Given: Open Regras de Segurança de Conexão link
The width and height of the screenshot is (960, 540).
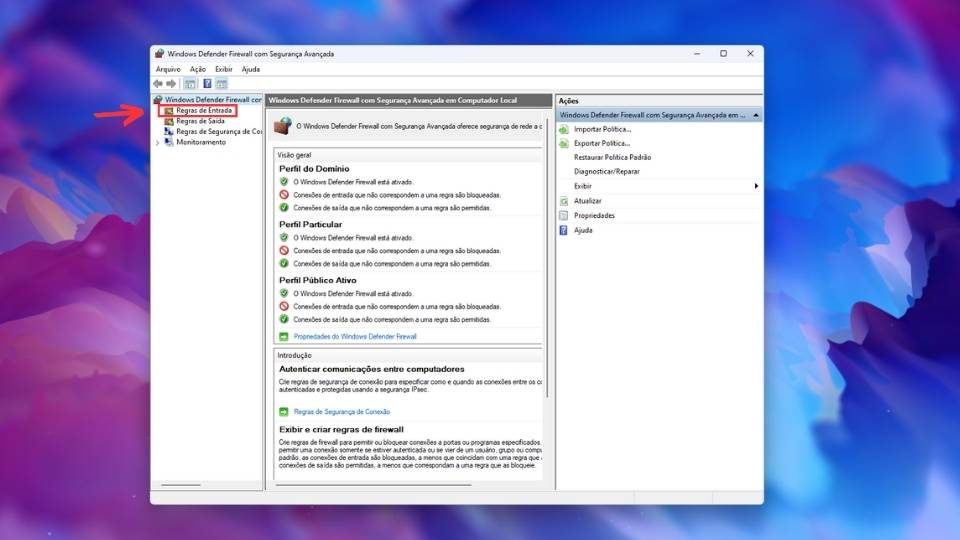Looking at the screenshot, I should tap(342, 412).
